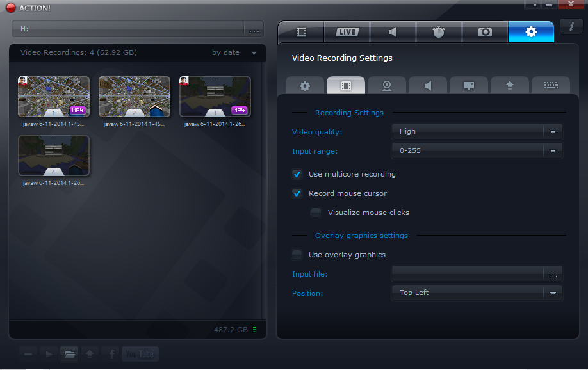The width and height of the screenshot is (588, 370).
Task: Enable Use overlay graphics checkbox
Action: [x=297, y=255]
